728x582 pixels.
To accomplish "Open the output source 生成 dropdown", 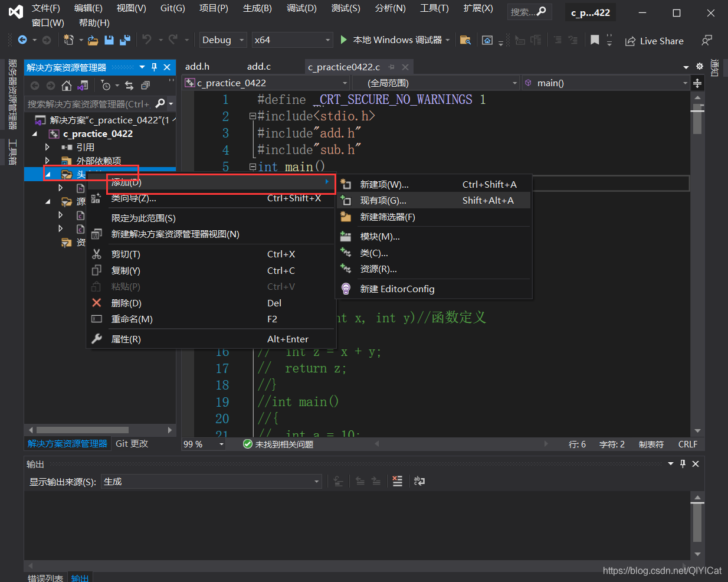I will tap(211, 482).
